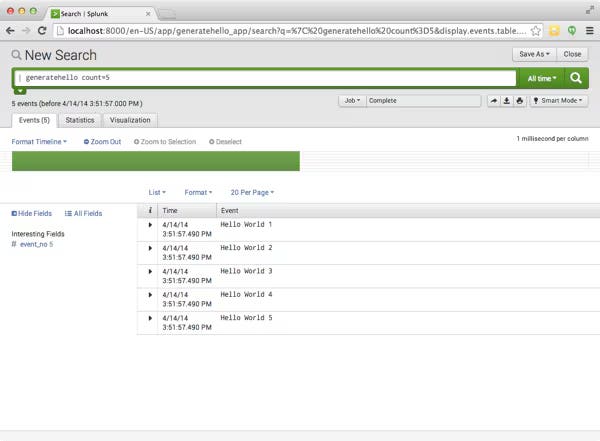Image resolution: width=600 pixels, height=441 pixels.
Task: Expand the search assistant arrow below search bar
Action: (20, 90)
